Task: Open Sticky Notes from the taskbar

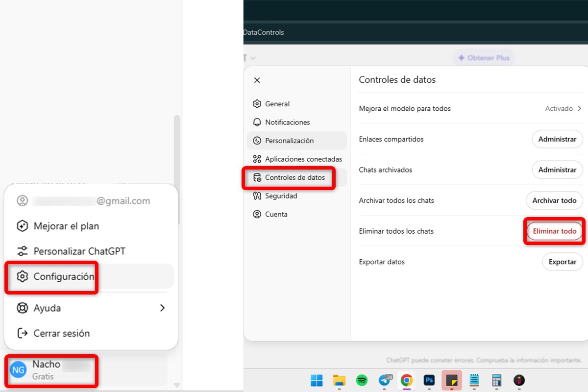Action: (451, 380)
